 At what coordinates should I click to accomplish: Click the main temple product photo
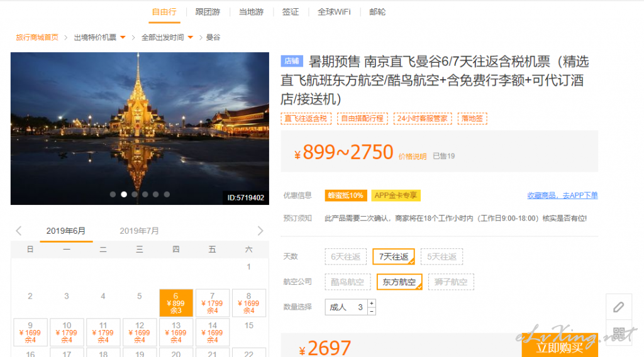tap(140, 128)
